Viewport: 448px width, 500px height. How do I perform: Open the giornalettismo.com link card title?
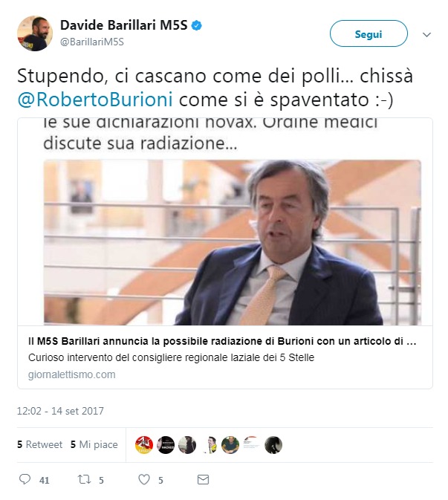[222, 341]
